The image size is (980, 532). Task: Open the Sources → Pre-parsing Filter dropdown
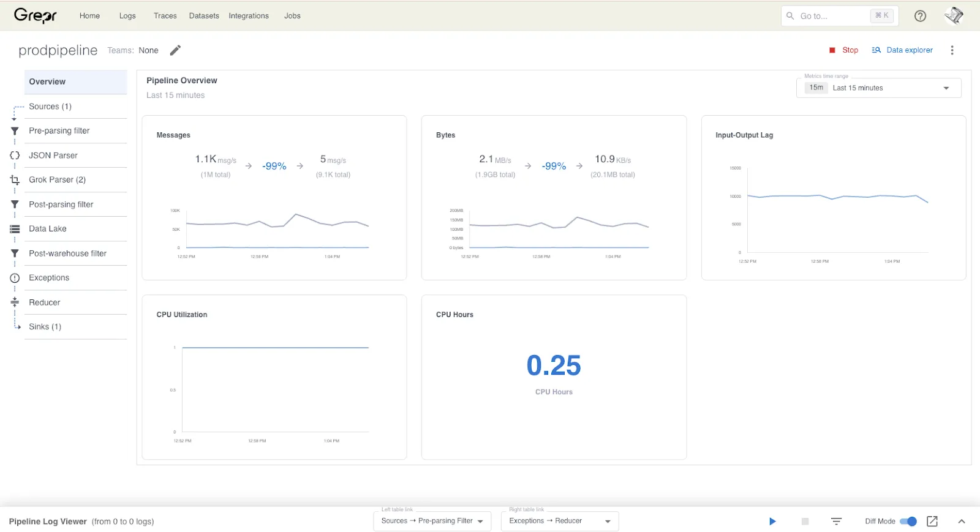click(432, 521)
